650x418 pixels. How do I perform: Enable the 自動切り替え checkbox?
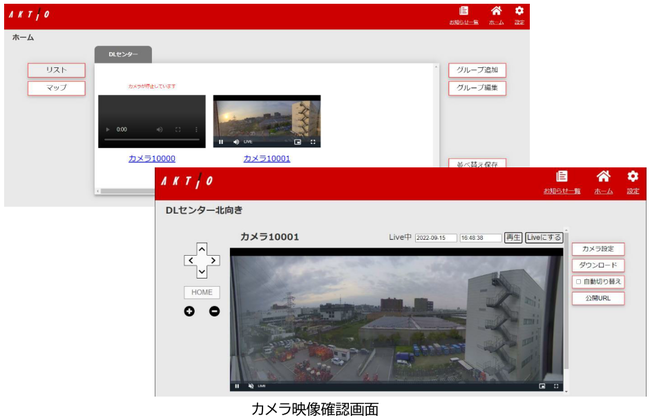pyautogui.click(x=579, y=282)
